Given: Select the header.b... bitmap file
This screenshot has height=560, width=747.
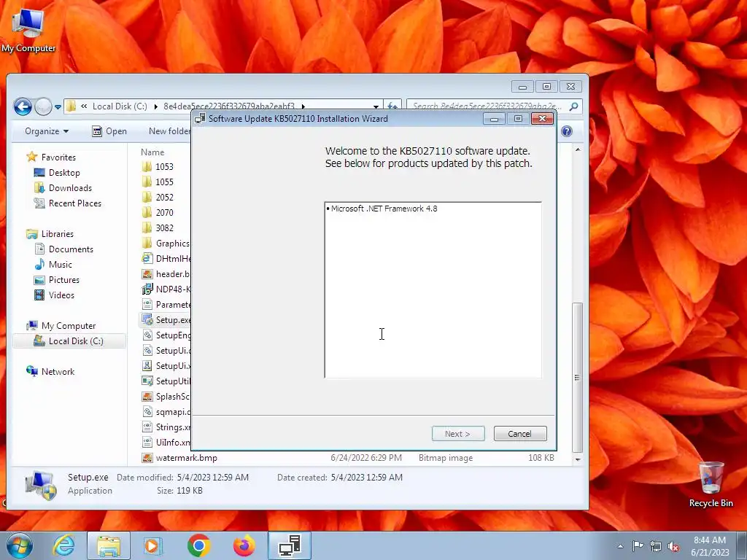Looking at the screenshot, I should (166, 274).
